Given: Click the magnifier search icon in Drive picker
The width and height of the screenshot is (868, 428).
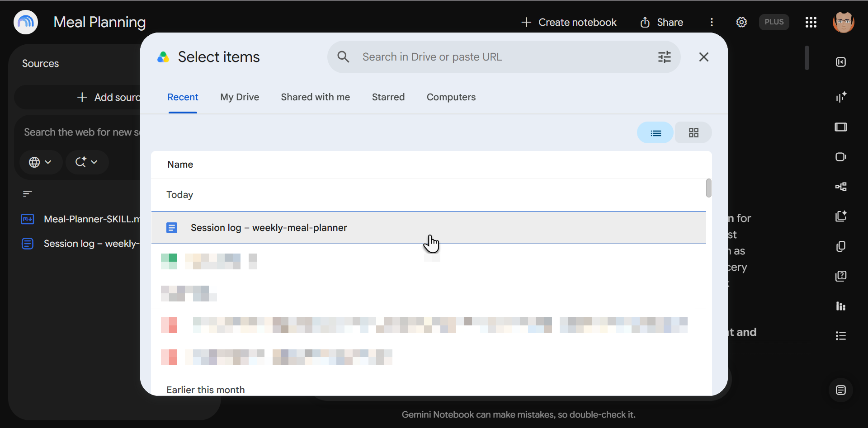Looking at the screenshot, I should pos(344,57).
